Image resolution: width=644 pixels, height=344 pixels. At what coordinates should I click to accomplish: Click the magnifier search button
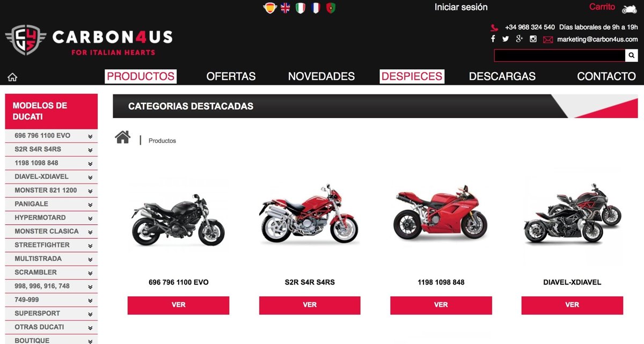click(632, 55)
